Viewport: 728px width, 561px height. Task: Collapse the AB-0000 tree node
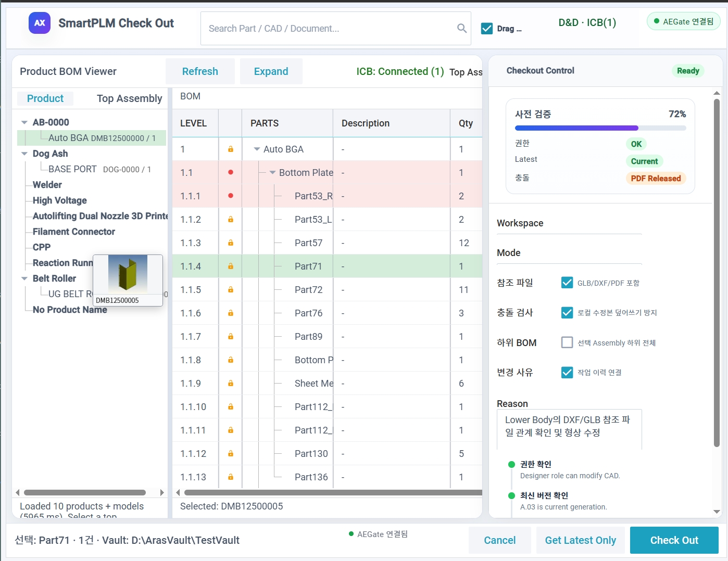(24, 122)
